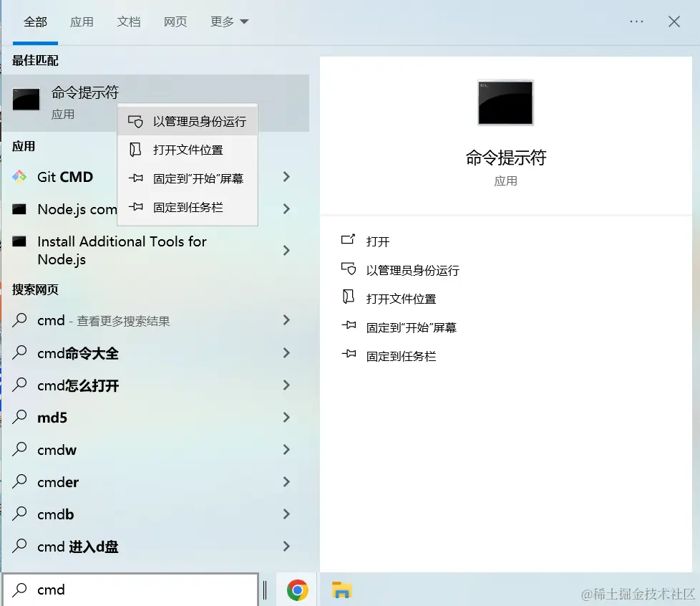The width and height of the screenshot is (700, 606).
Task: Expand the cmd命令大全 search suggestion
Action: [x=285, y=352]
